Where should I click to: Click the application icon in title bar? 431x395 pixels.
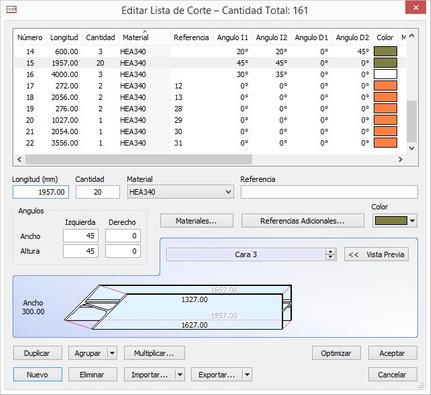(x=11, y=10)
